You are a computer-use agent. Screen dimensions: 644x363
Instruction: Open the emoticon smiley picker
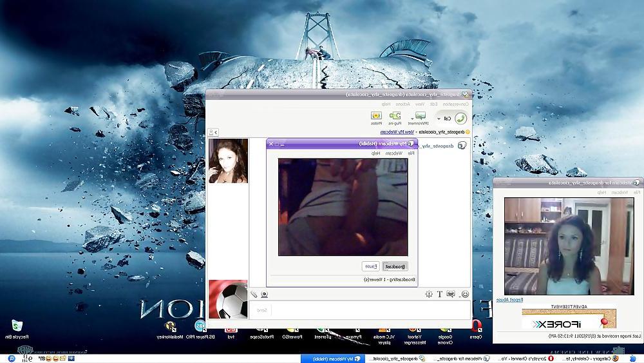(x=465, y=294)
